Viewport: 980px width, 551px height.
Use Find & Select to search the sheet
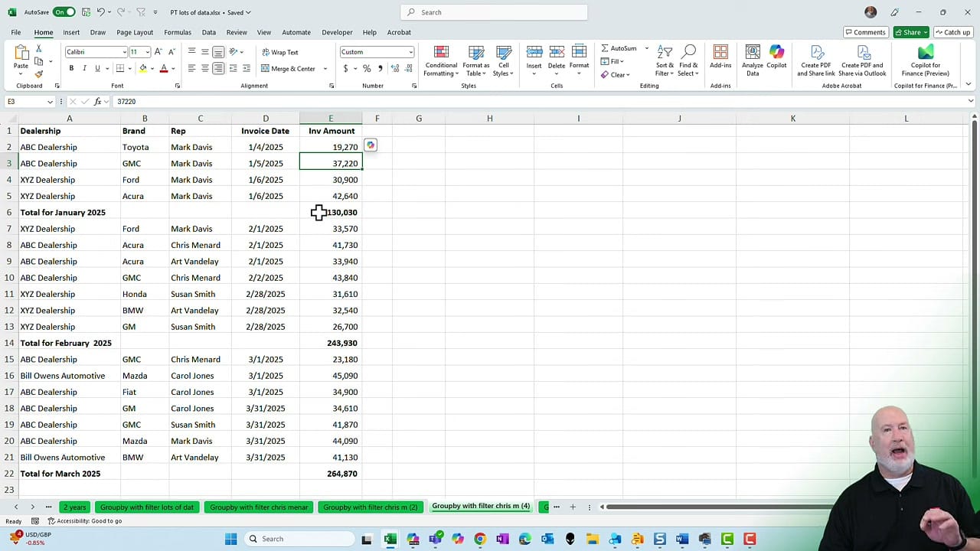[688, 64]
